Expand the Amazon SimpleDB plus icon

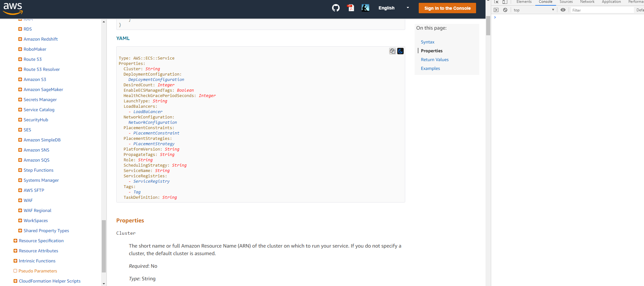pos(20,140)
